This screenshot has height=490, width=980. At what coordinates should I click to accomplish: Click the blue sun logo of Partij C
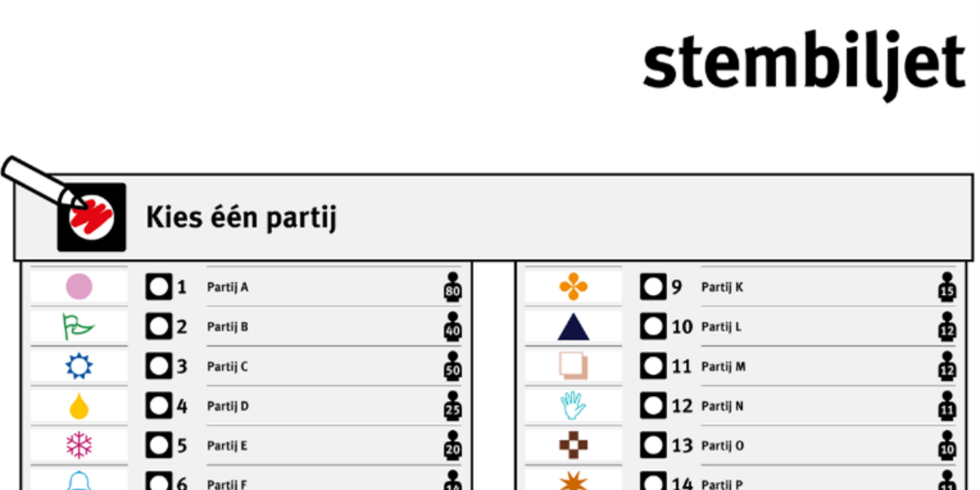pos(79,366)
